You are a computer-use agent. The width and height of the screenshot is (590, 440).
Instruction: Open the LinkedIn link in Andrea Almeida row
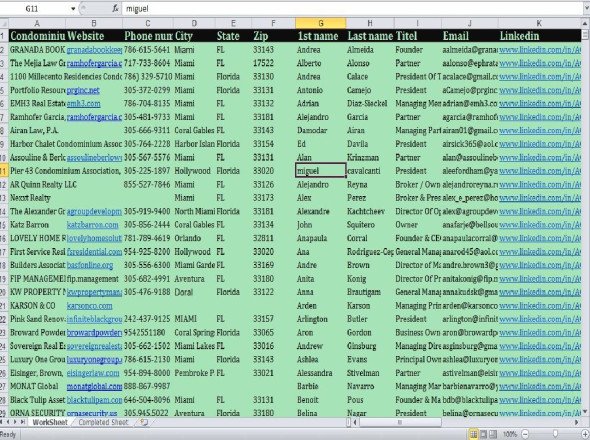[x=540, y=50]
